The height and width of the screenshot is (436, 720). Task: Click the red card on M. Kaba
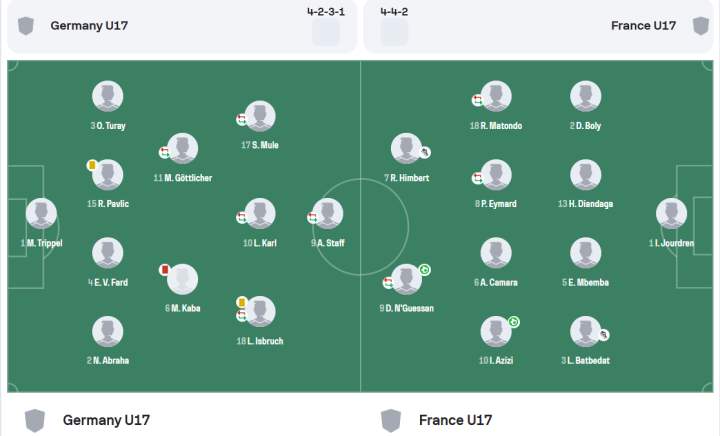(165, 269)
